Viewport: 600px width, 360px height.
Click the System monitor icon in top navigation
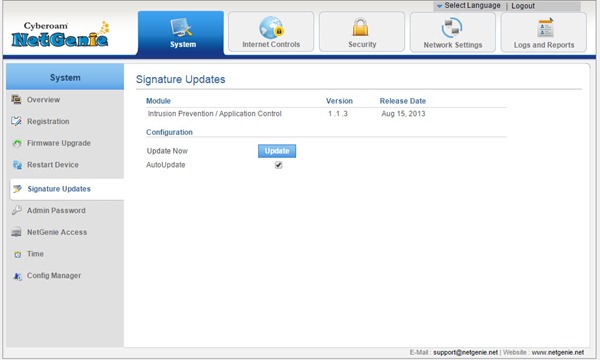click(181, 27)
